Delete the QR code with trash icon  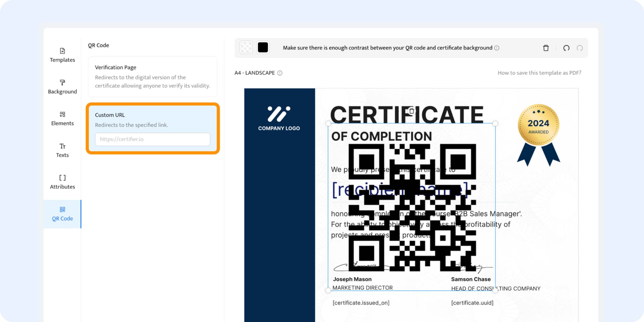(546, 48)
